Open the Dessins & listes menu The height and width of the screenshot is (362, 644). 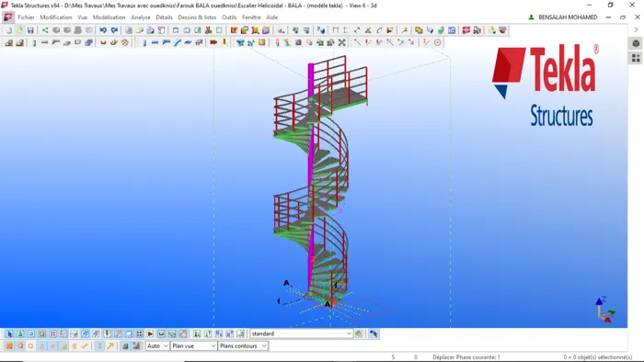(x=197, y=17)
